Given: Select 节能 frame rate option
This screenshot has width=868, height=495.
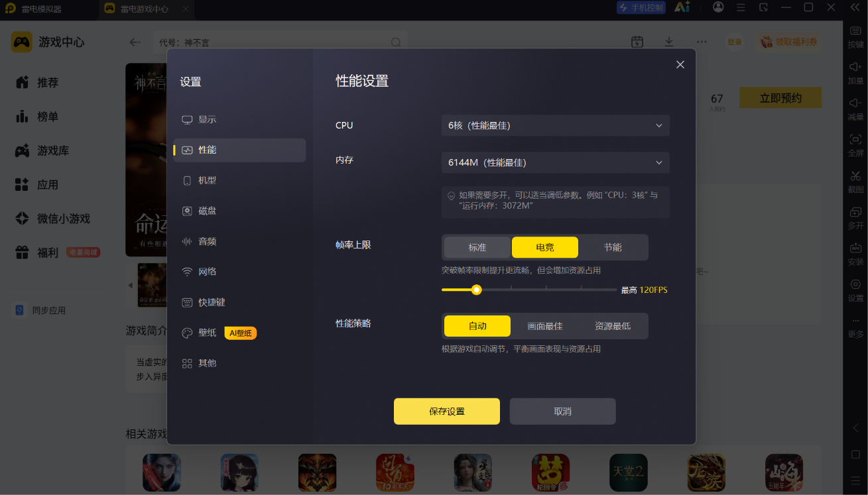Looking at the screenshot, I should 613,247.
